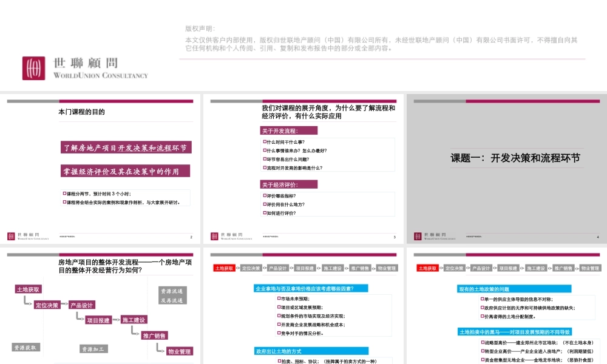607x364 pixels.
Task: Open the slide thumbnail 课题一：开发决策和流程环节
Action: 507,169
